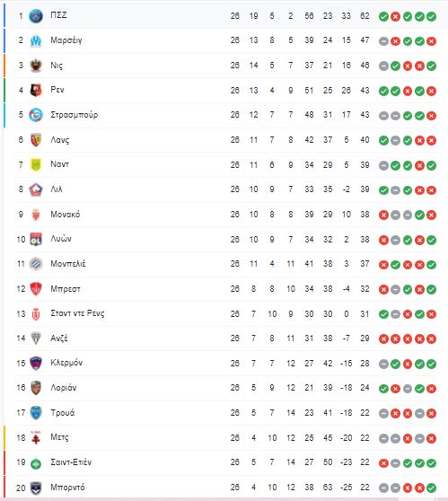Select the Κλερμόν team crest

pos(36,364)
